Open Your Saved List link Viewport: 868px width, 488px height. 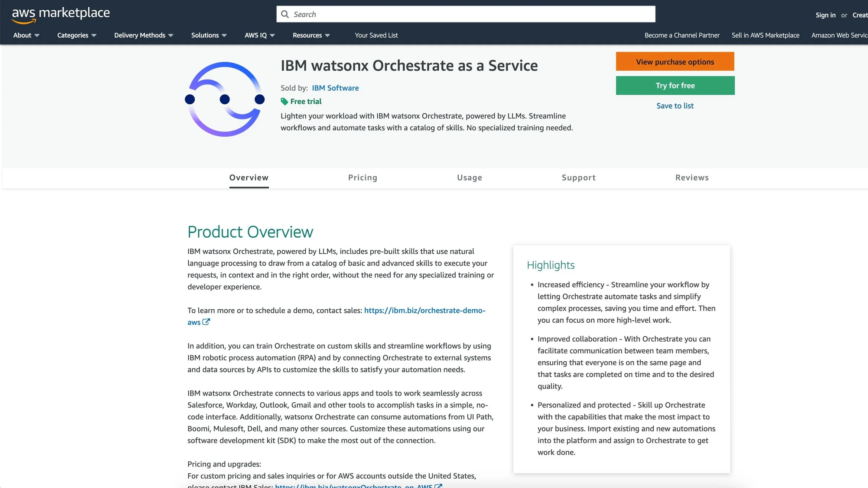tap(376, 35)
